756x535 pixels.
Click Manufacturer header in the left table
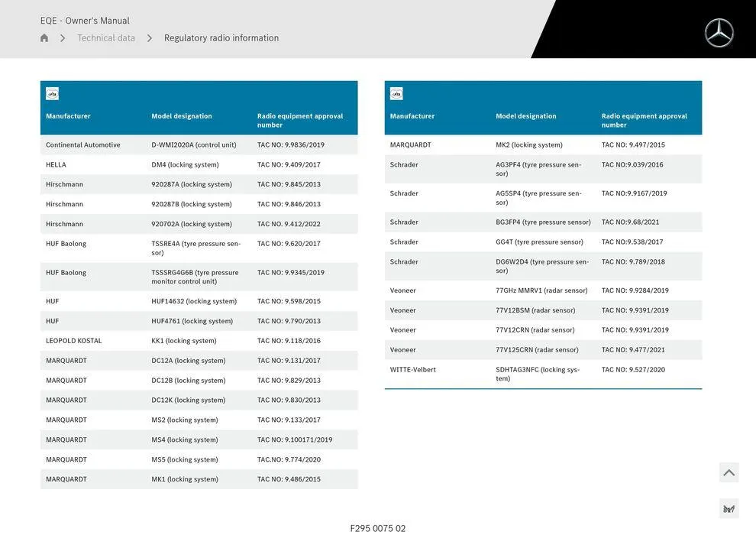tap(68, 116)
